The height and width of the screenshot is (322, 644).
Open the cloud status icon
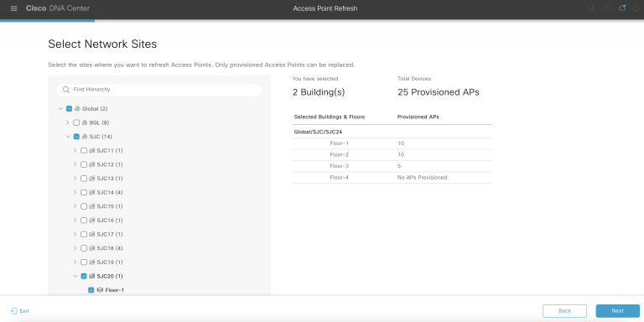tap(622, 8)
